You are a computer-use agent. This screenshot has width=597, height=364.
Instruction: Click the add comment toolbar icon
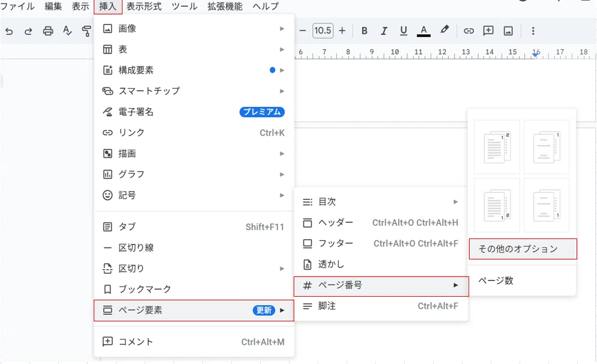[x=488, y=31]
